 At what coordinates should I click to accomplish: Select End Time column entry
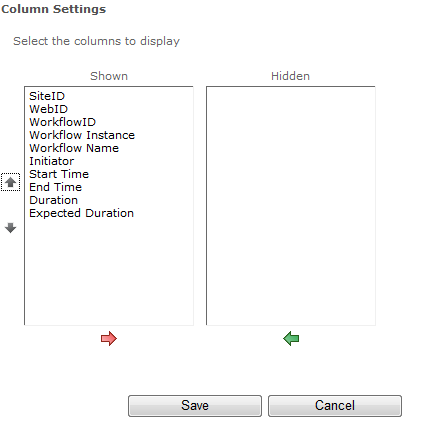pyautogui.click(x=56, y=187)
